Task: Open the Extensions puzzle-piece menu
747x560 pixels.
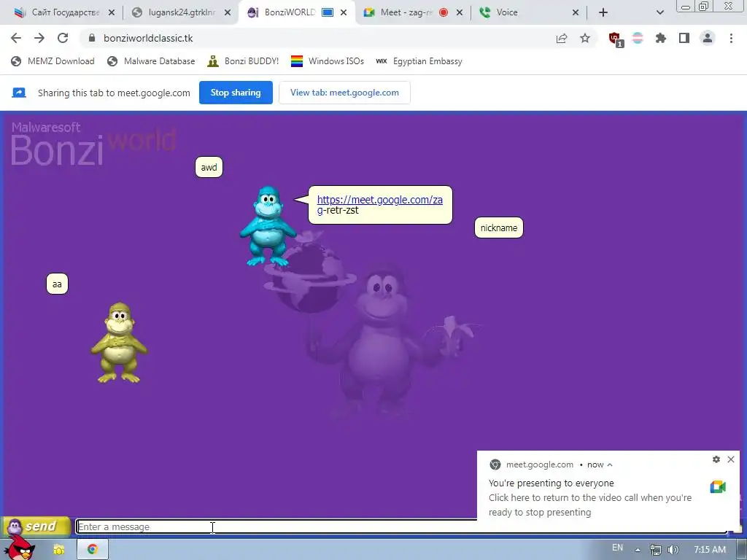Action: tap(661, 38)
